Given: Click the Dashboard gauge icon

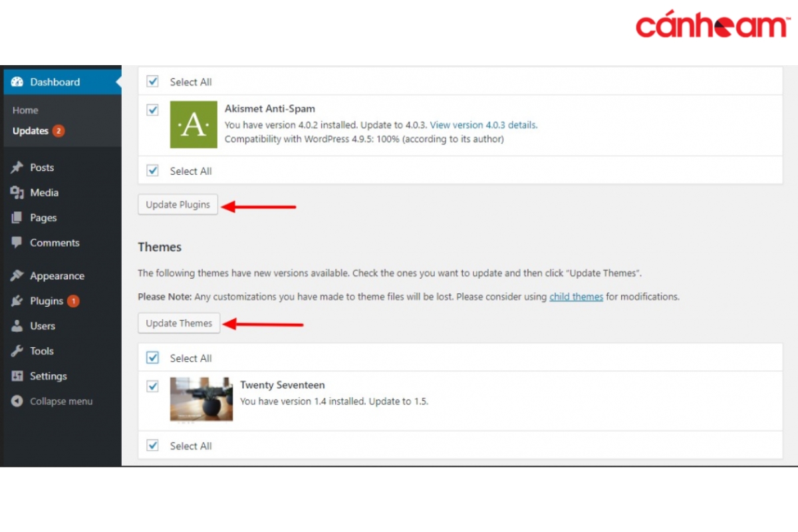Looking at the screenshot, I should tap(17, 82).
